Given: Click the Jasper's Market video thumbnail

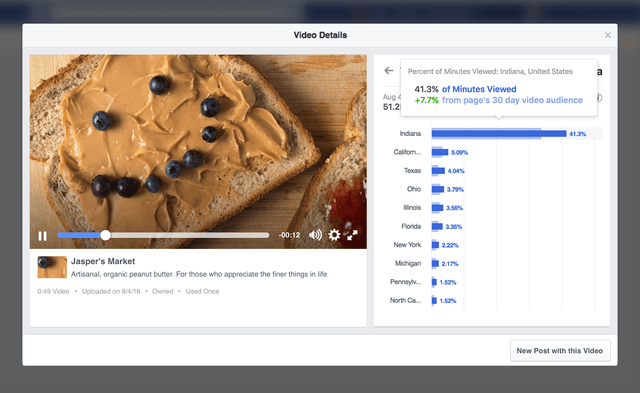Looking at the screenshot, I should tap(52, 267).
